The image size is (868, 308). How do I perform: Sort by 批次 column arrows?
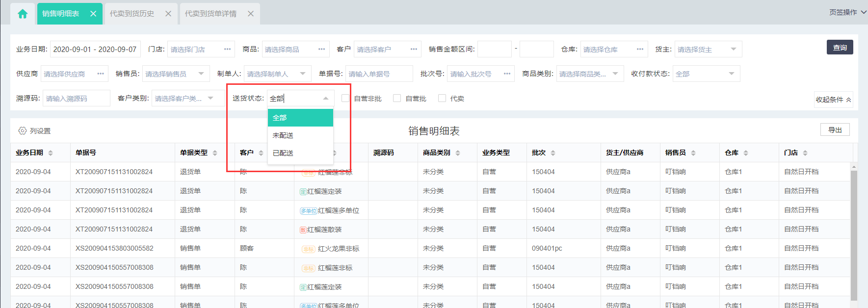(x=553, y=153)
